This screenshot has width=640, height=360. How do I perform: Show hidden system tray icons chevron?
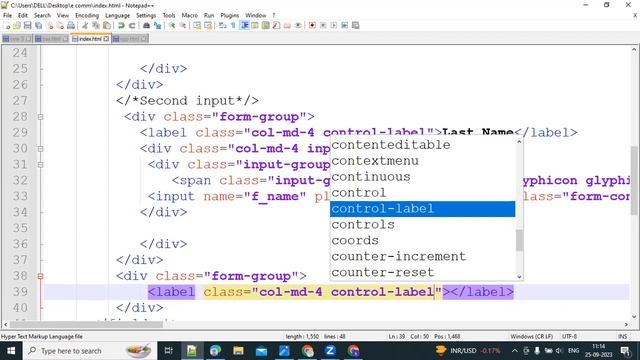click(515, 351)
